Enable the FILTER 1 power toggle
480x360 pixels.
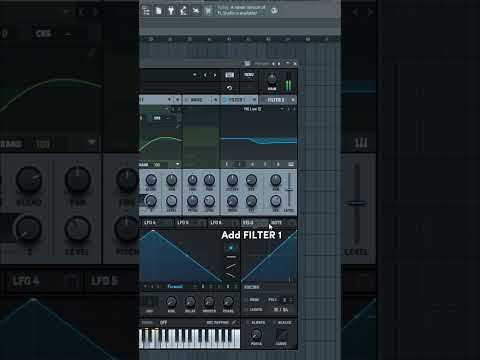(x=224, y=100)
